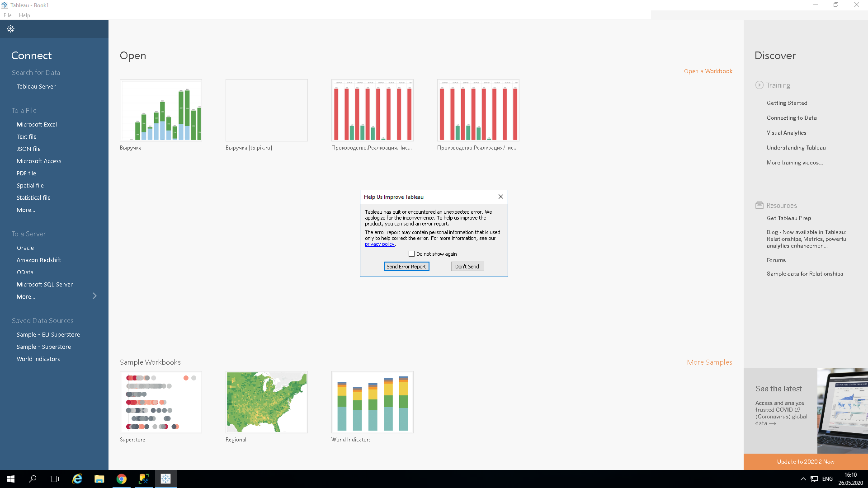The height and width of the screenshot is (488, 868).
Task: Open the Windows Start menu
Action: point(11,479)
